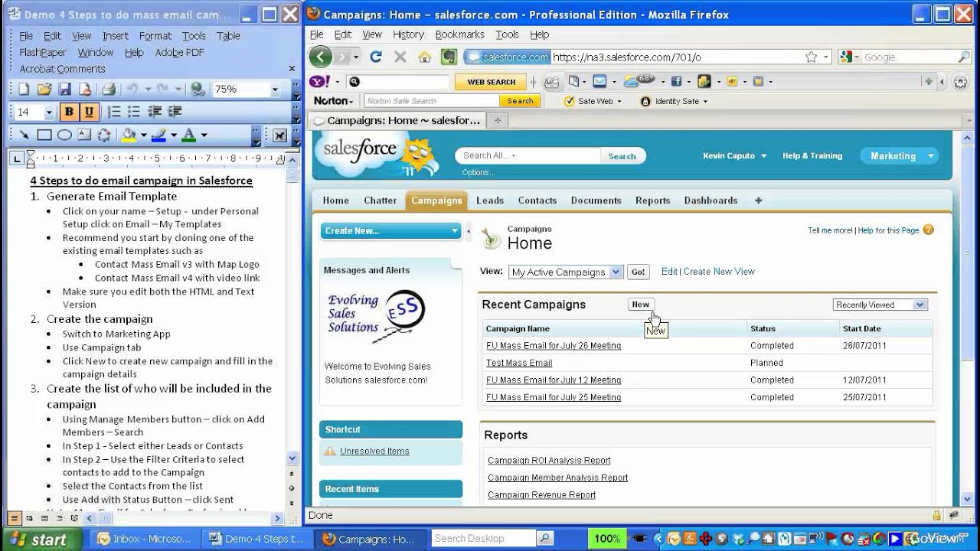
Task: Click the Print icon in Word toolbar
Action: [x=109, y=90]
